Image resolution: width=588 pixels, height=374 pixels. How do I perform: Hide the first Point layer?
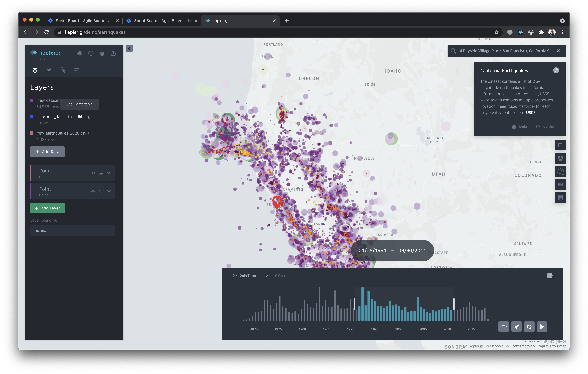point(93,173)
